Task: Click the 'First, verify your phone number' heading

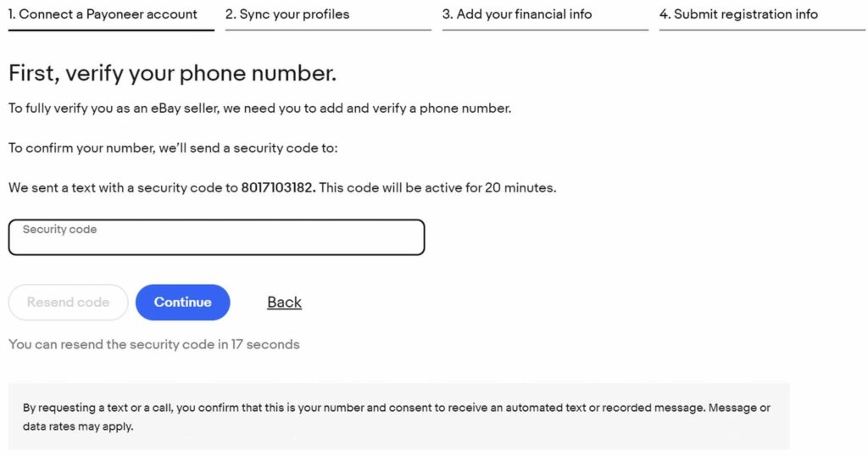Action: (x=172, y=73)
